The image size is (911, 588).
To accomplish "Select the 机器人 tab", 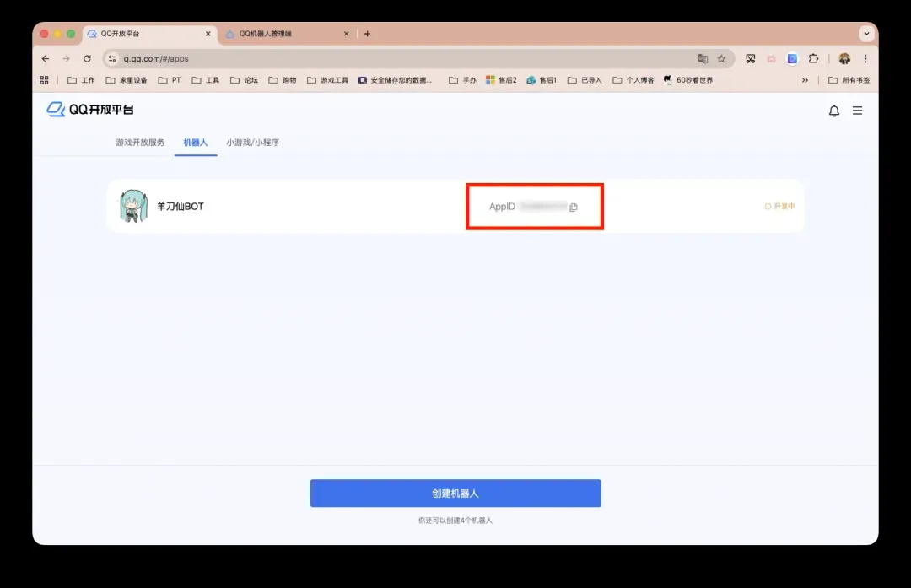I will tap(195, 143).
